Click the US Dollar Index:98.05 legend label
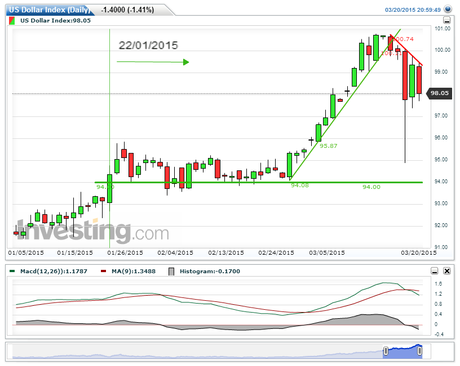Screen dimensions: 460x366 click(x=55, y=21)
